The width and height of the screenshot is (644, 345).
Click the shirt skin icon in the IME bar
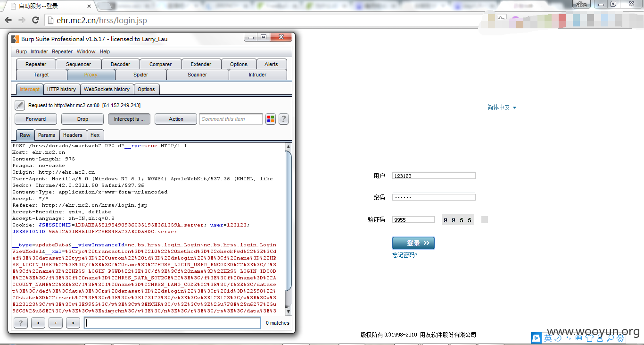(590, 338)
